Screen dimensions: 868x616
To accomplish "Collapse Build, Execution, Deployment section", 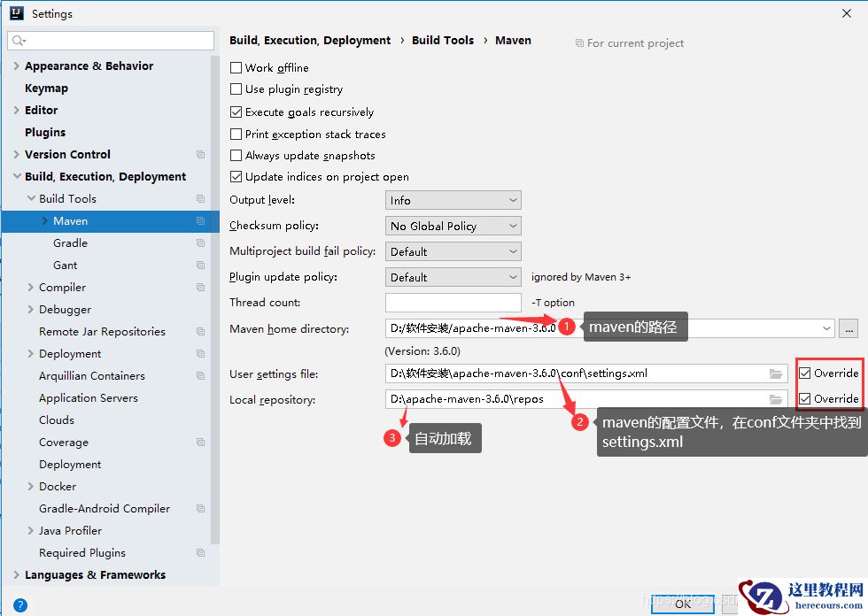I will [x=17, y=176].
